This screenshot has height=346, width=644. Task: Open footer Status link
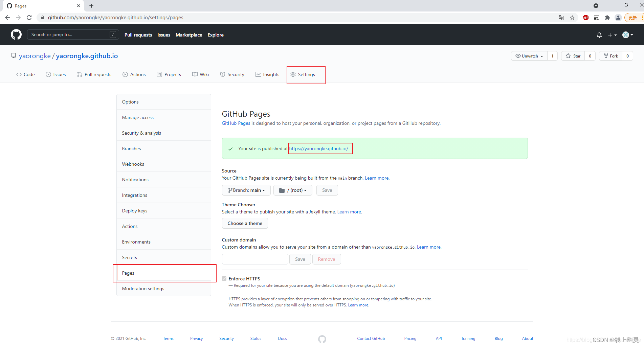pos(256,339)
